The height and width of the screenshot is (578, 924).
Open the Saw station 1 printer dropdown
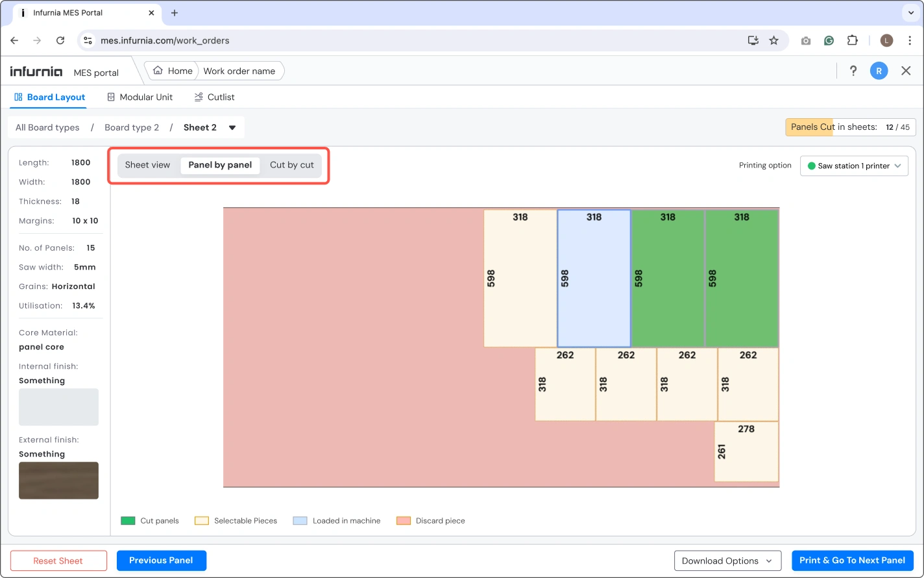point(854,166)
